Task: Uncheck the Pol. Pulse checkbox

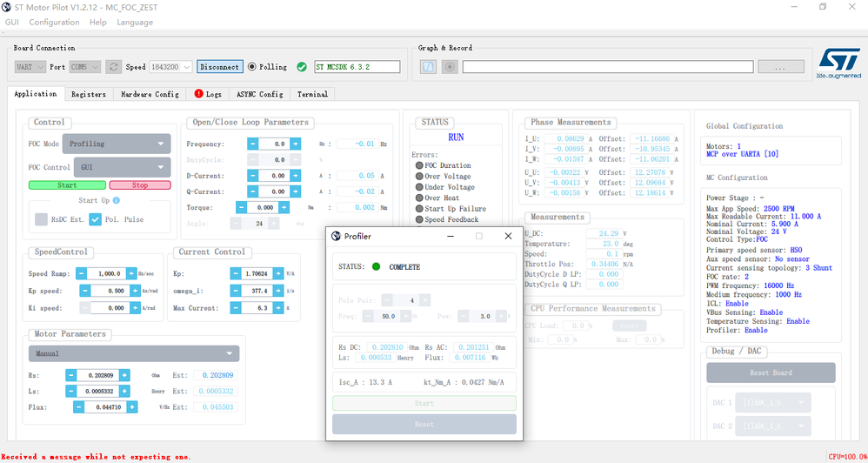Action: coord(95,219)
